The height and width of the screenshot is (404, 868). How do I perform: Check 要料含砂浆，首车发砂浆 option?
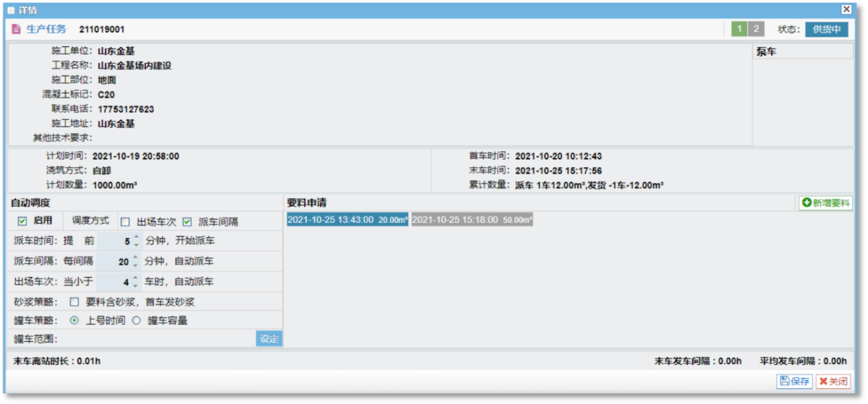75,302
